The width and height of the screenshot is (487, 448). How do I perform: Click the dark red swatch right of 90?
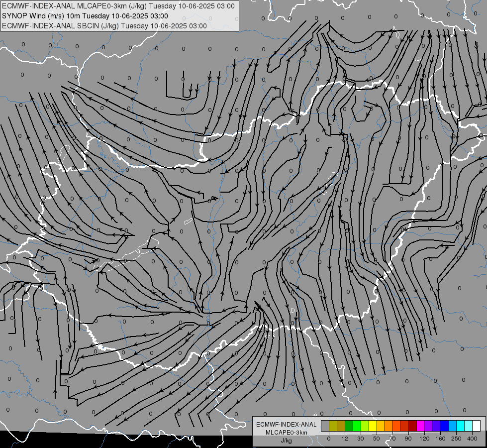pyautogui.click(x=413, y=426)
